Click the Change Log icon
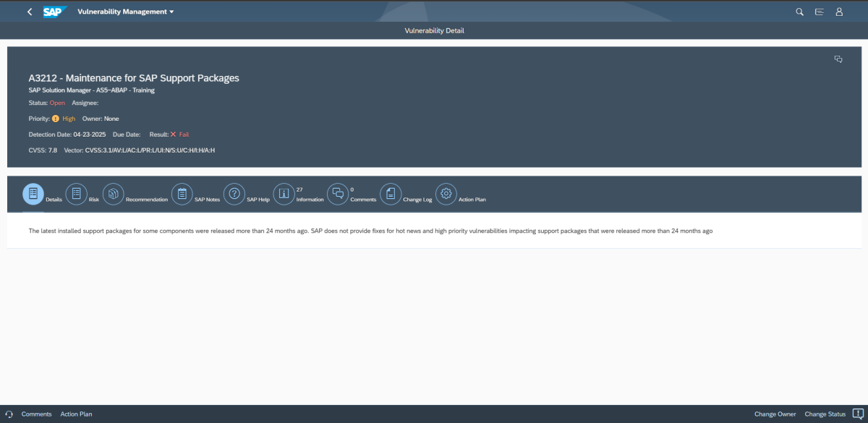The image size is (868, 423). point(390,194)
